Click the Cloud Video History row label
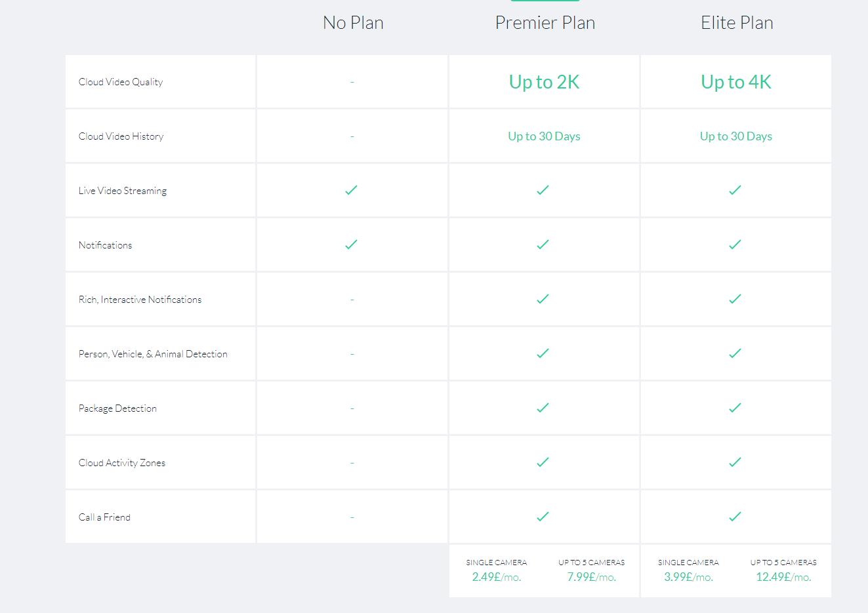Image resolution: width=868 pixels, height=613 pixels. coord(121,136)
